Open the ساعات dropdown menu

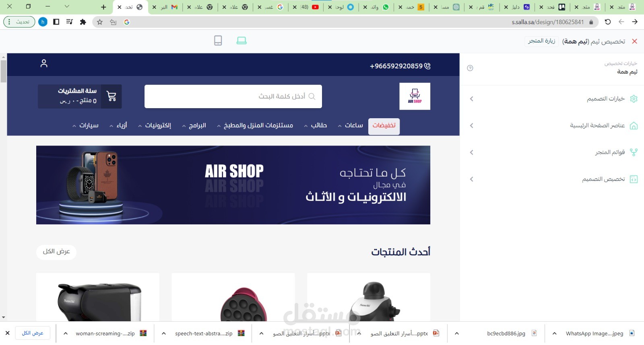tap(351, 125)
